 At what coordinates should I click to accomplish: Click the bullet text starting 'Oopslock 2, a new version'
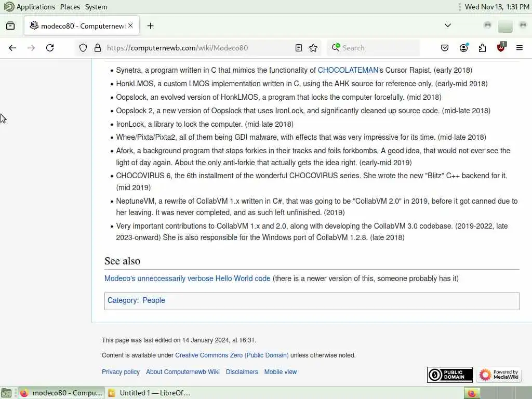(303, 111)
